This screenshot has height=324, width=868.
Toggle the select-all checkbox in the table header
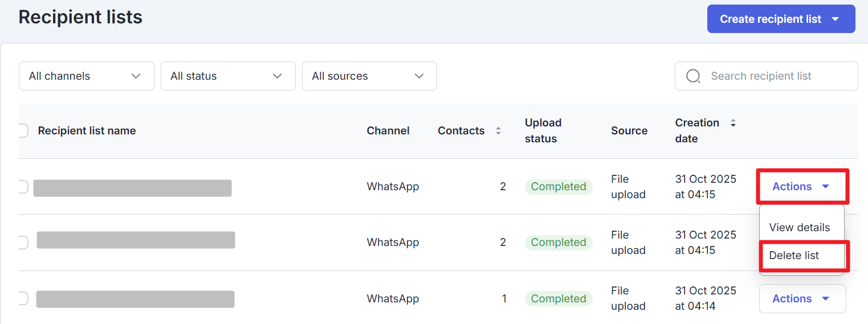tap(23, 131)
